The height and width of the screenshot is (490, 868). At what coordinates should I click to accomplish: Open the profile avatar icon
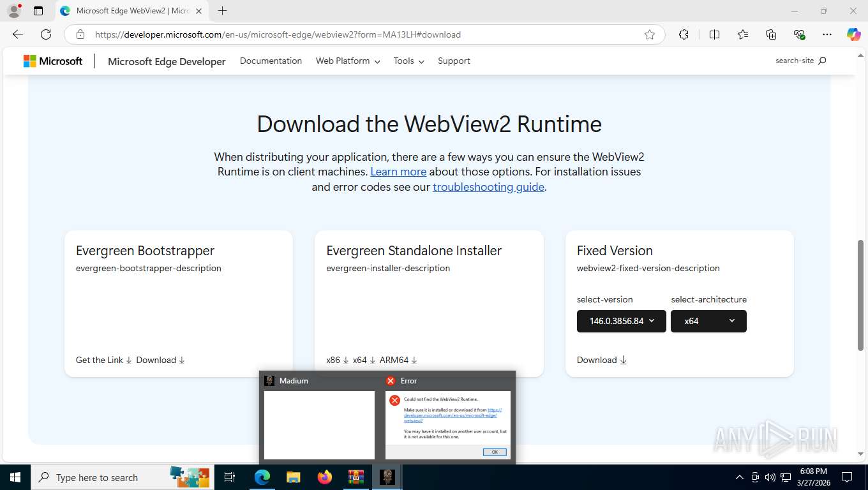(13, 11)
